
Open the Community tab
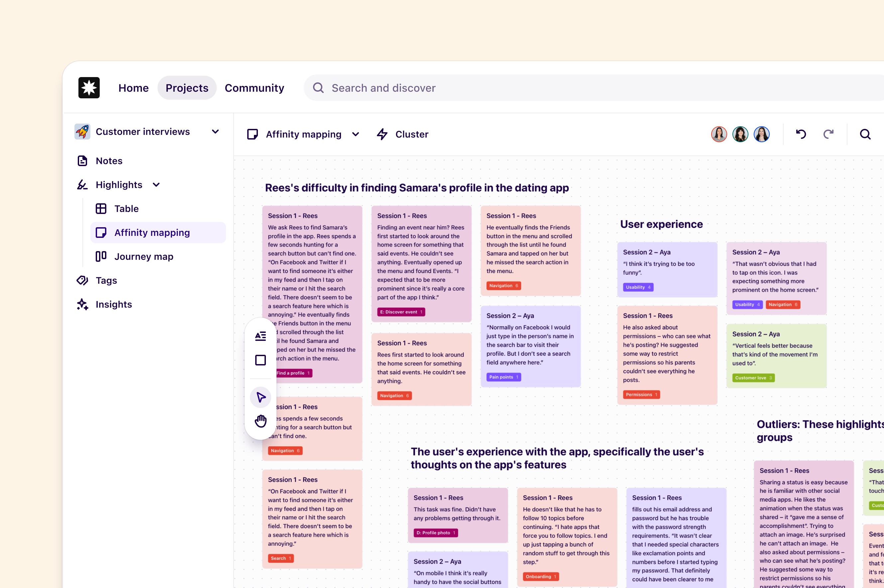click(254, 87)
